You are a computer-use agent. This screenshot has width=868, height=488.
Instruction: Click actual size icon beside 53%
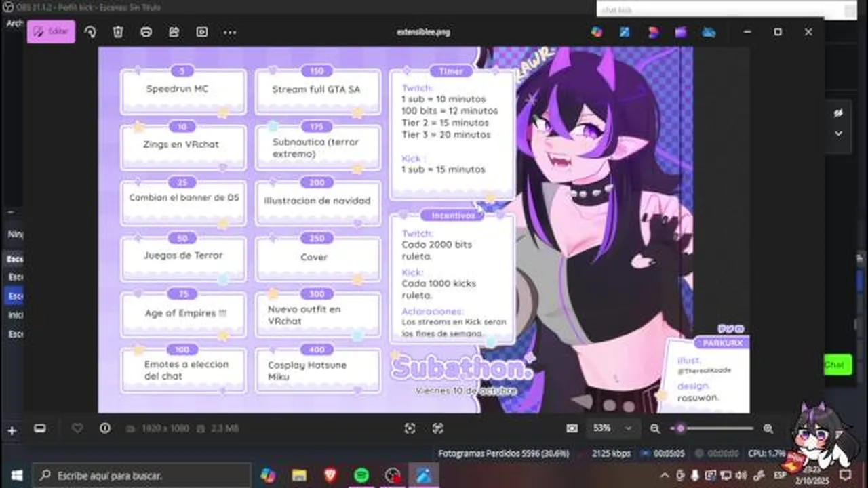coord(572,428)
